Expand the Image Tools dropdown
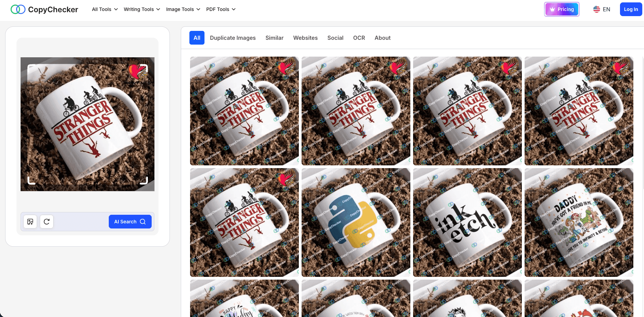This screenshot has height=317, width=644. [x=183, y=9]
